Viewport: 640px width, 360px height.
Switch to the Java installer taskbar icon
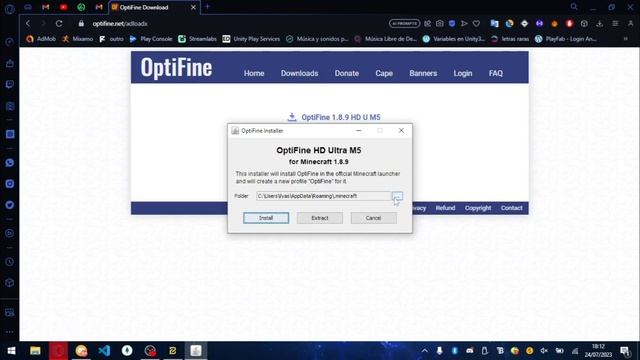tap(196, 351)
